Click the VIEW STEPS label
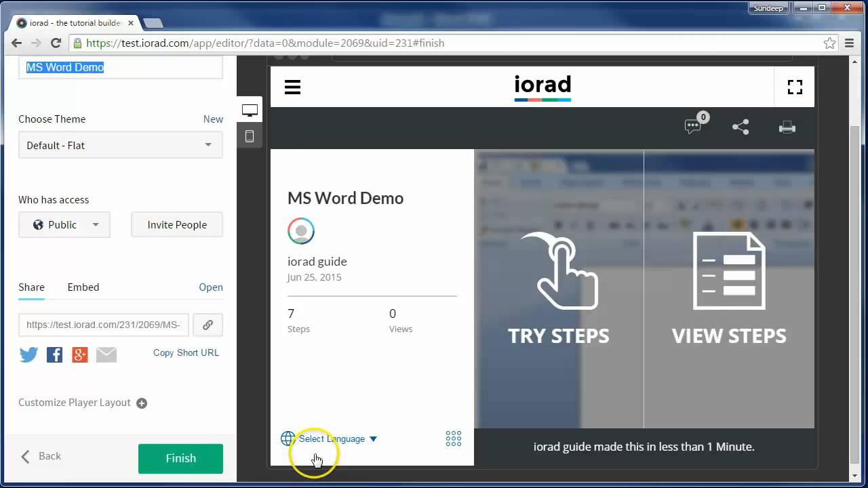868x488 pixels. coord(729,336)
